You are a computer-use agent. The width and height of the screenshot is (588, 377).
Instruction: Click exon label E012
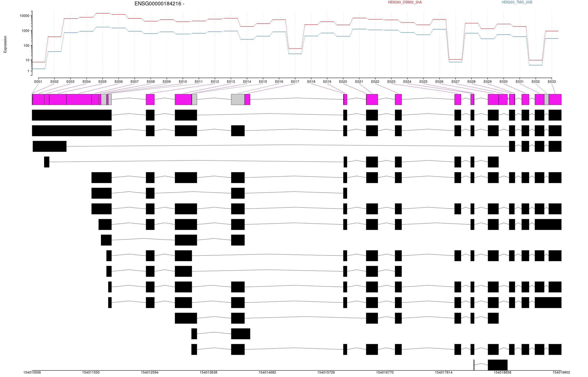[x=215, y=82]
